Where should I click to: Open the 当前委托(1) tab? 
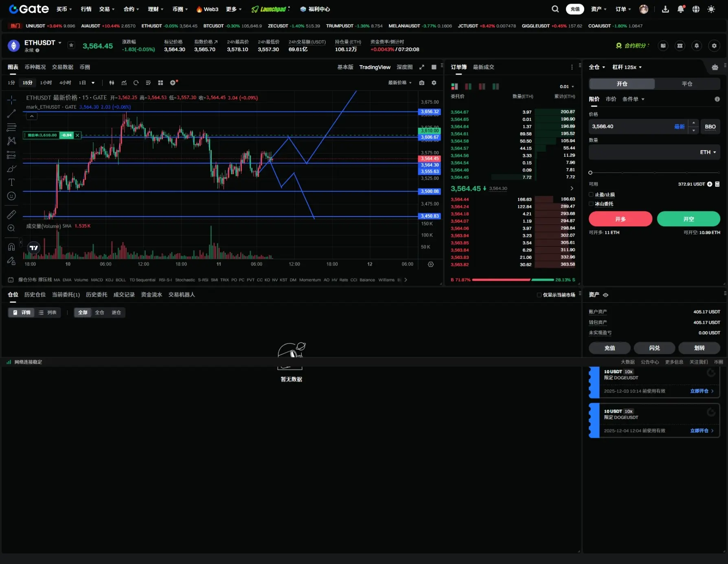click(x=66, y=295)
